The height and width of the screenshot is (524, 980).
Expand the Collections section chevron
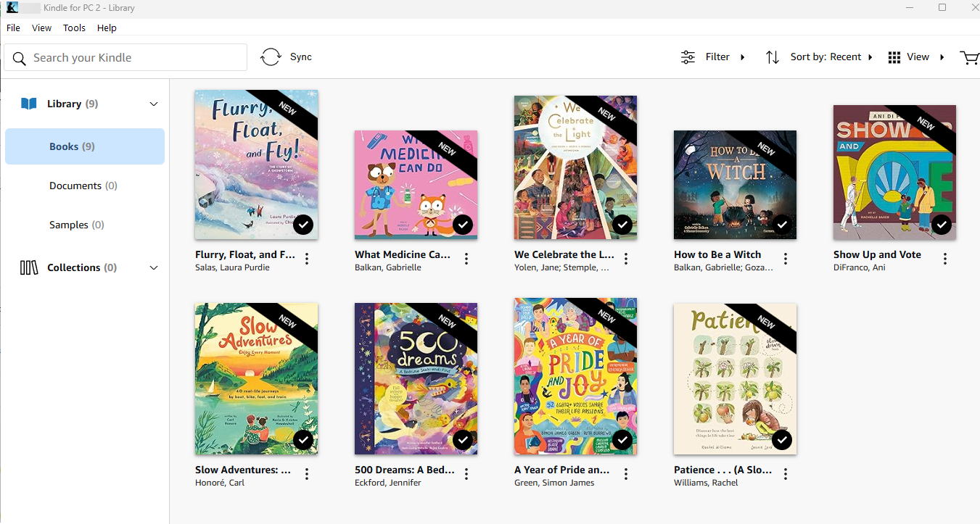[x=154, y=268]
